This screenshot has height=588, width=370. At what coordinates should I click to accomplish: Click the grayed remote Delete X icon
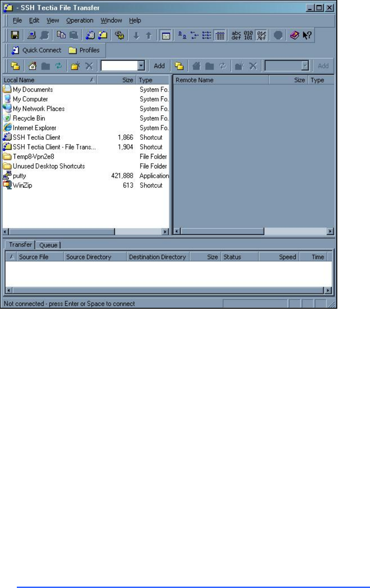(253, 66)
